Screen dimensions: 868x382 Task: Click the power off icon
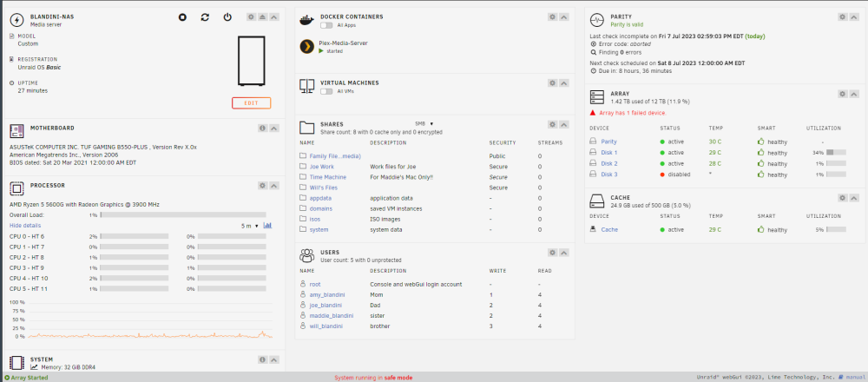[x=227, y=17]
